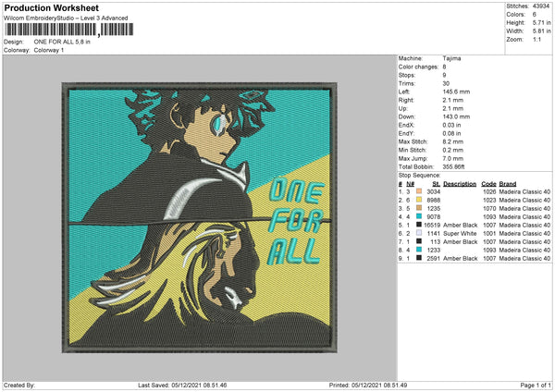
Task: Click stitch count "8988" in stop 2
Action: (x=434, y=200)
